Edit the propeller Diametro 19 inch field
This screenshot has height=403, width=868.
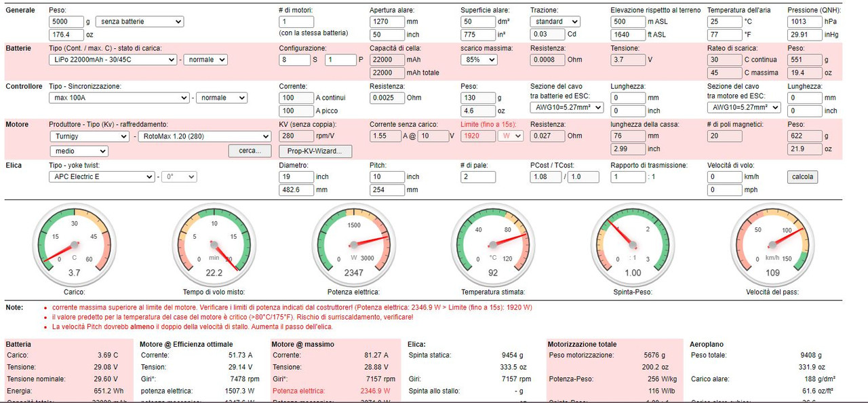[x=296, y=176]
